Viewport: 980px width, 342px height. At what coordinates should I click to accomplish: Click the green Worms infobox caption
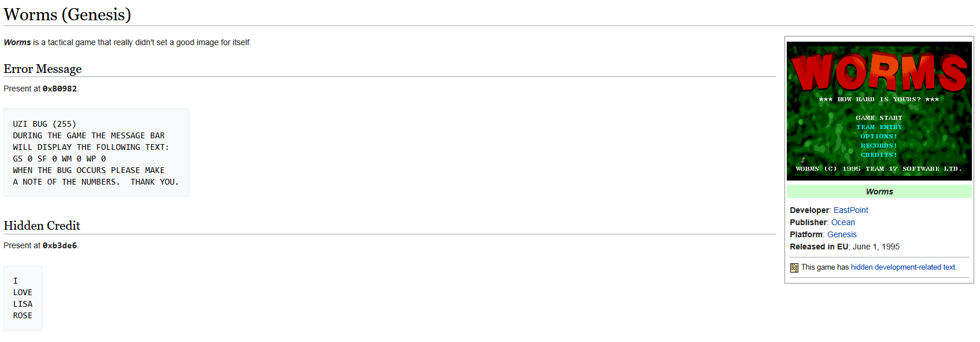(879, 192)
